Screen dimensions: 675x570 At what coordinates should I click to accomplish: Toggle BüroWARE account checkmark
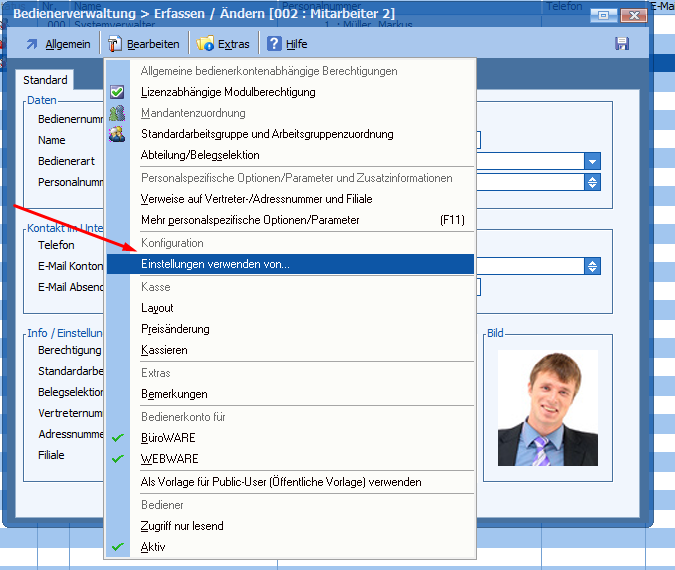[118, 438]
